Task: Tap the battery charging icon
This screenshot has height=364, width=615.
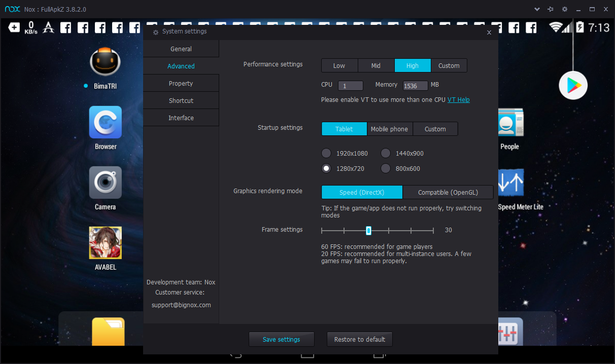Action: pos(580,27)
